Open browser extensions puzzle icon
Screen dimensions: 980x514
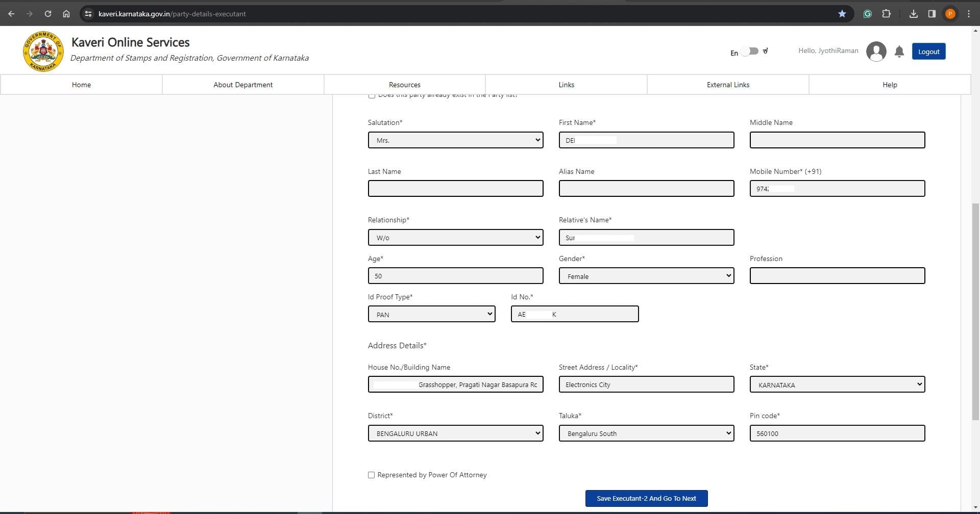point(887,14)
